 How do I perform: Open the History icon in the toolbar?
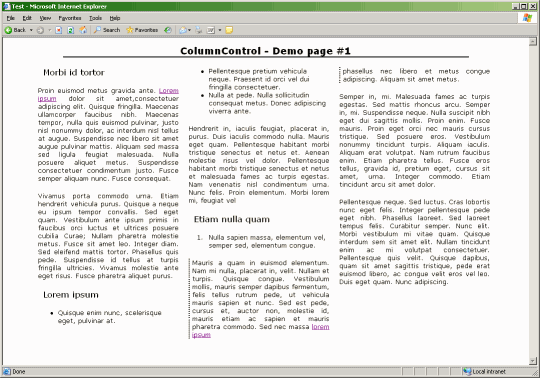[x=168, y=30]
